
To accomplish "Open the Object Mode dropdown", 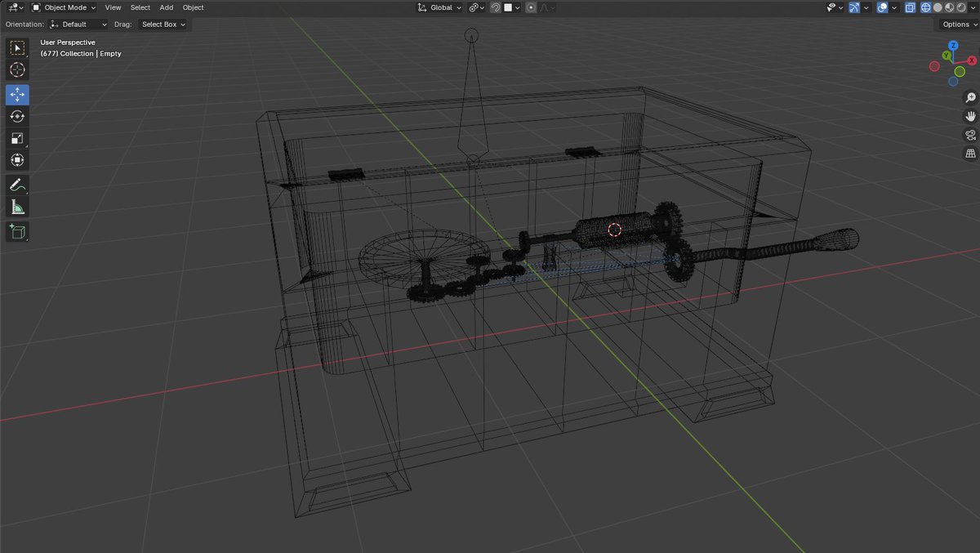I will pos(64,7).
